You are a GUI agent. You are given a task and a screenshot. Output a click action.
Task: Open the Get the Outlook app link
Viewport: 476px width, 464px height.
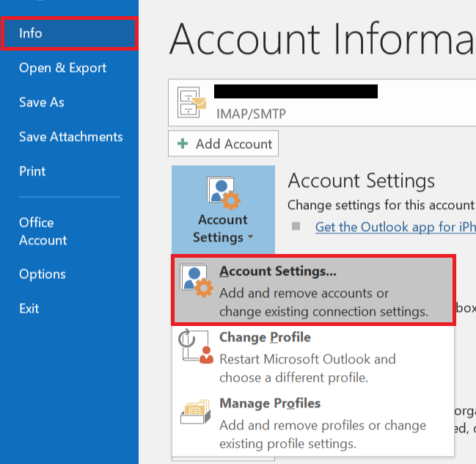395,227
